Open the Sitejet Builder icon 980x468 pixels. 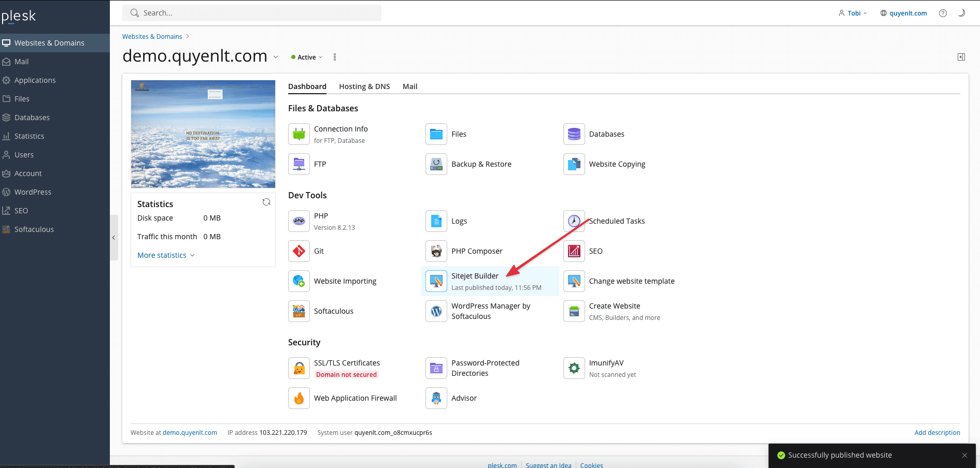tap(436, 281)
